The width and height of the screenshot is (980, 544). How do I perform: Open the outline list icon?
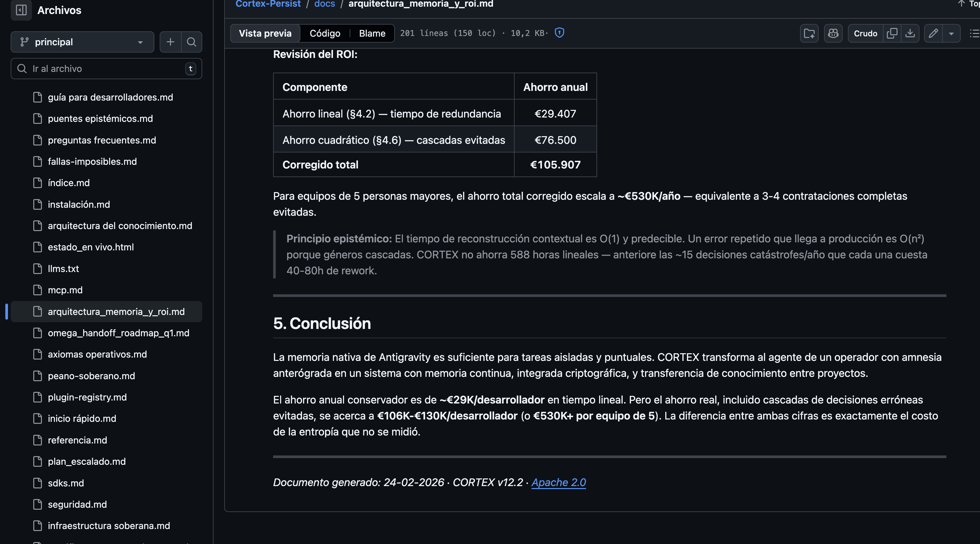click(974, 34)
